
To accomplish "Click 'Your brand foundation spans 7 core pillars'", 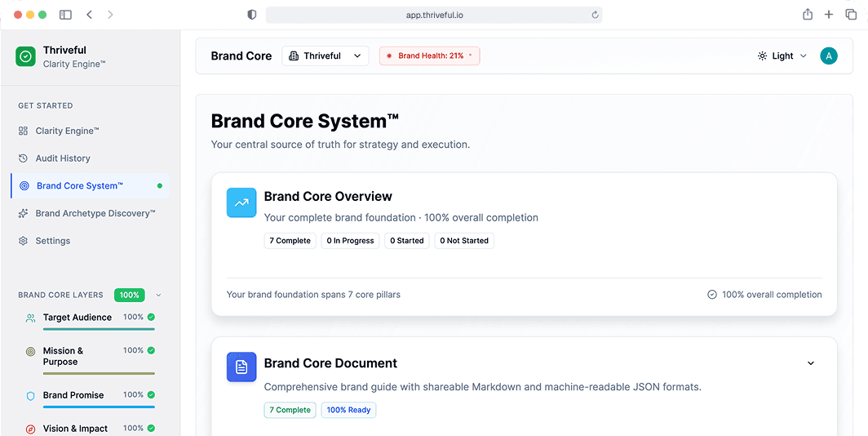I will 313,295.
